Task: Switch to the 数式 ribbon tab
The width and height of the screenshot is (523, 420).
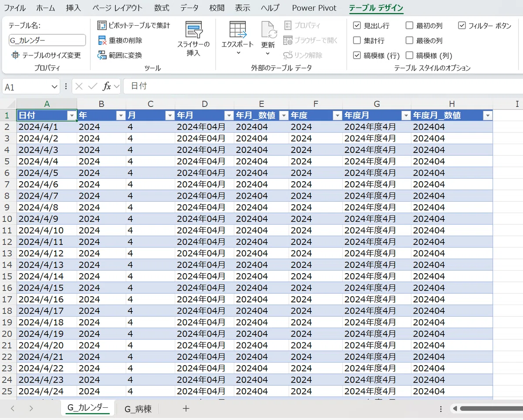Action: tap(162, 8)
